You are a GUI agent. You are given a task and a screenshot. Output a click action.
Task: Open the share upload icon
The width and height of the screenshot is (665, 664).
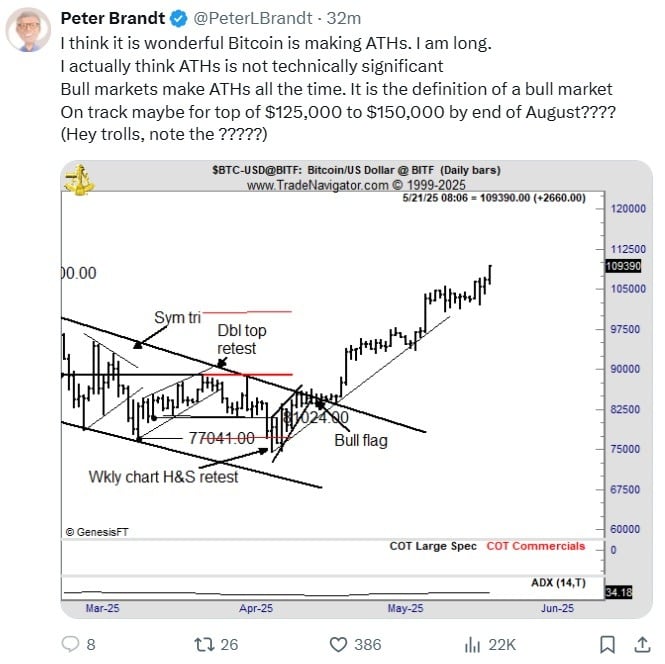coord(643,644)
